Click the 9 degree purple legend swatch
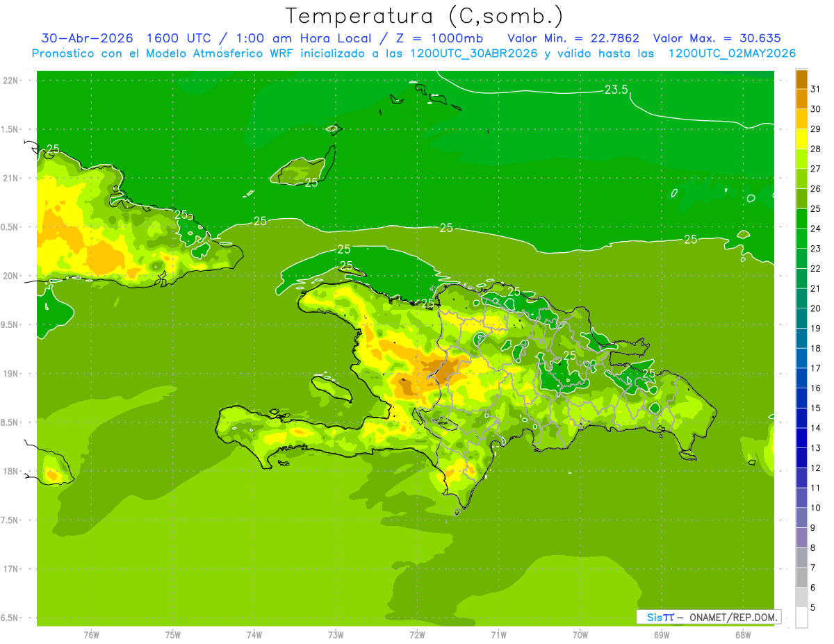This screenshot has width=834, height=644. [x=801, y=538]
